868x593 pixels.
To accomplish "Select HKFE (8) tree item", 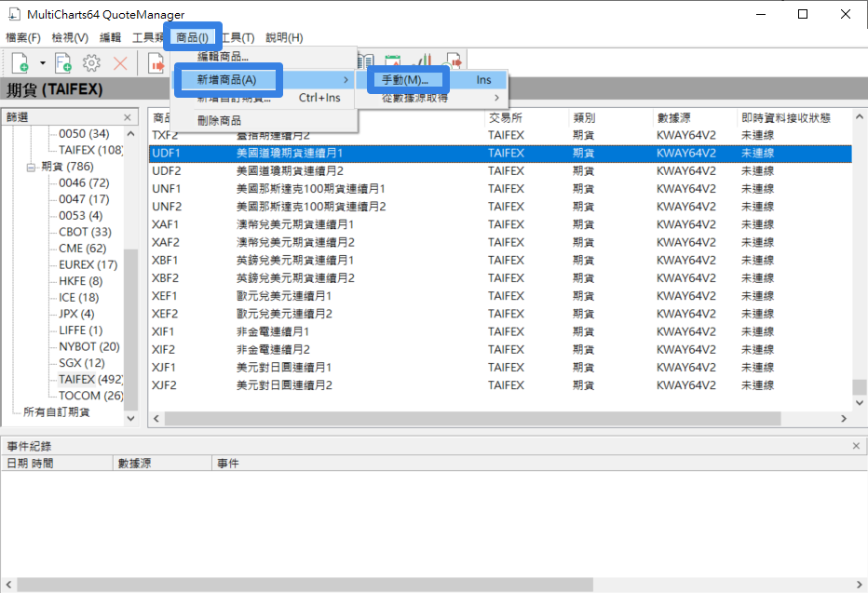I will pos(81,281).
